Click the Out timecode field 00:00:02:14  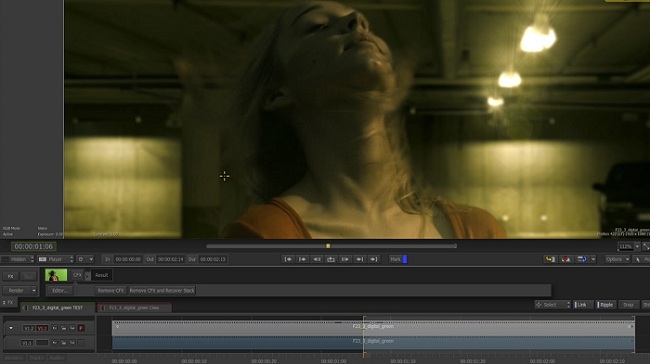(x=170, y=259)
